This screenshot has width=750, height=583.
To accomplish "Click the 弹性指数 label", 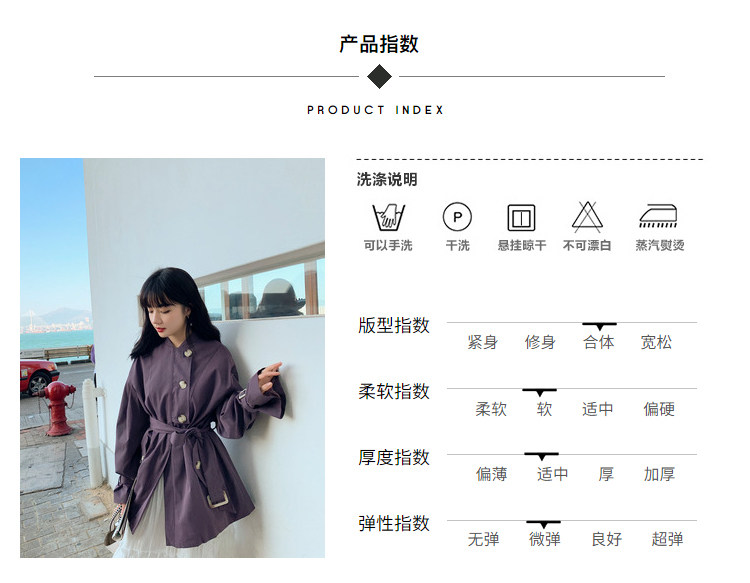I will (x=394, y=524).
